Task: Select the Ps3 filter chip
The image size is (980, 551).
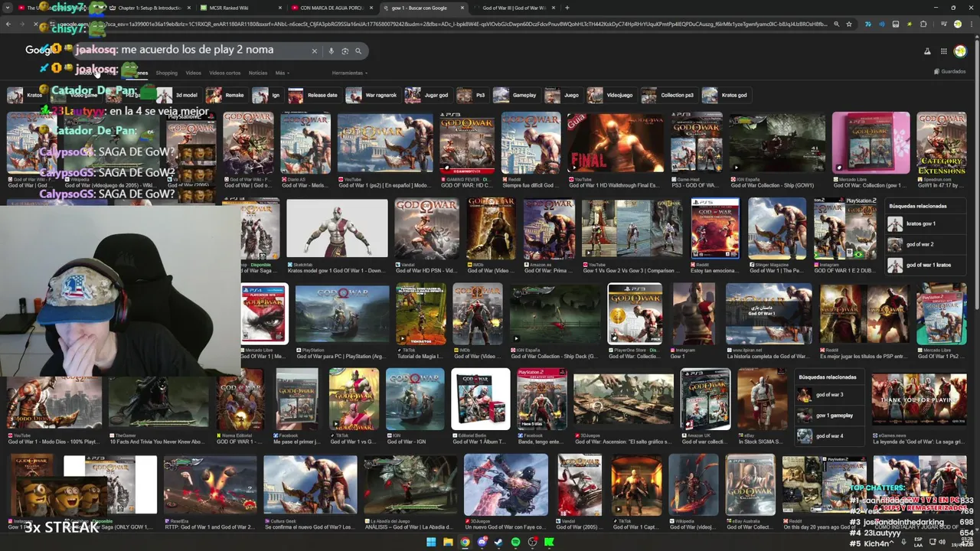Action: coord(472,95)
